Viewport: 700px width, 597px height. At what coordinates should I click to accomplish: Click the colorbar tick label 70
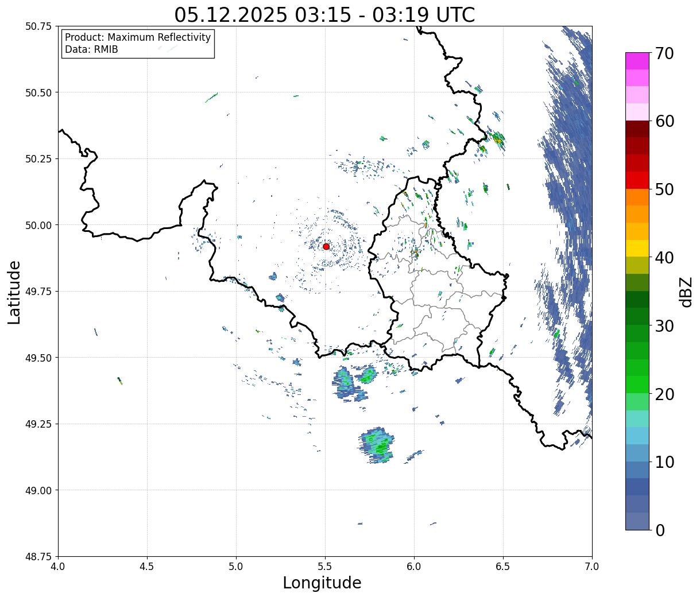(664, 53)
